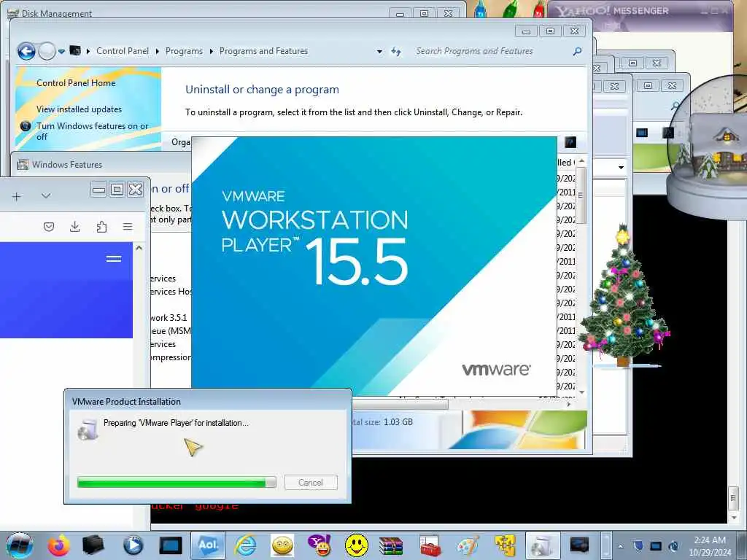747x560 pixels.
Task: Open the webpage's white hamburger menu
Action: [x=113, y=259]
